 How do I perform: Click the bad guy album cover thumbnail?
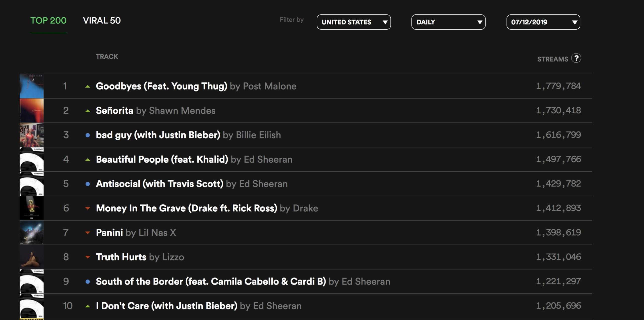point(32,135)
